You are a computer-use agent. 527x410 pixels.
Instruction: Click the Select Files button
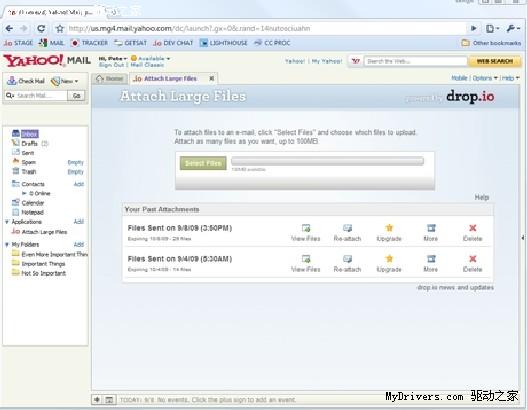203,163
